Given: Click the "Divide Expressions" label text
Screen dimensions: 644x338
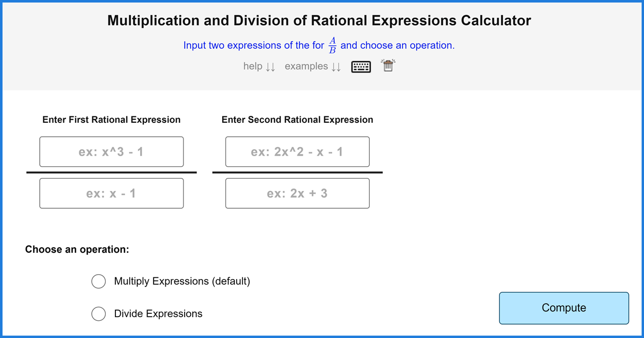Looking at the screenshot, I should point(158,314).
